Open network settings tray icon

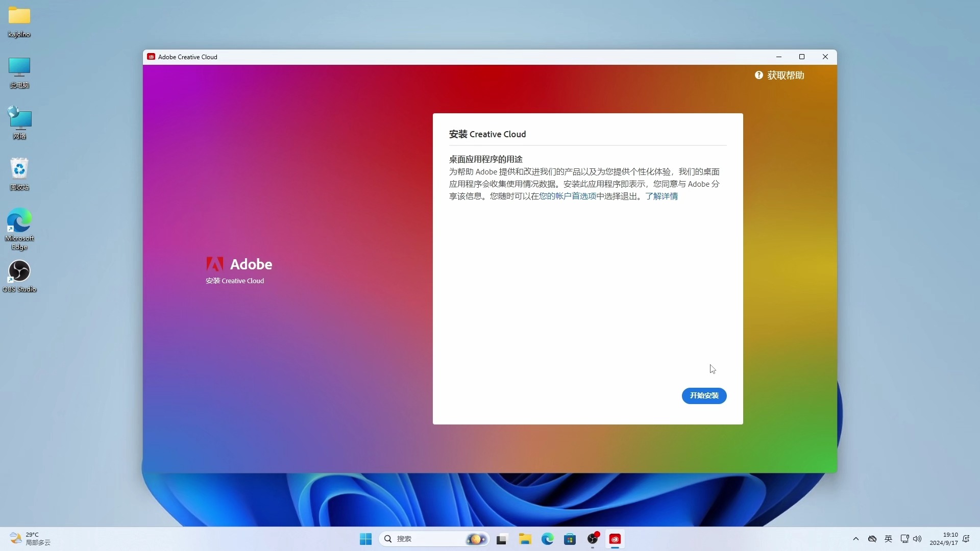pyautogui.click(x=904, y=539)
